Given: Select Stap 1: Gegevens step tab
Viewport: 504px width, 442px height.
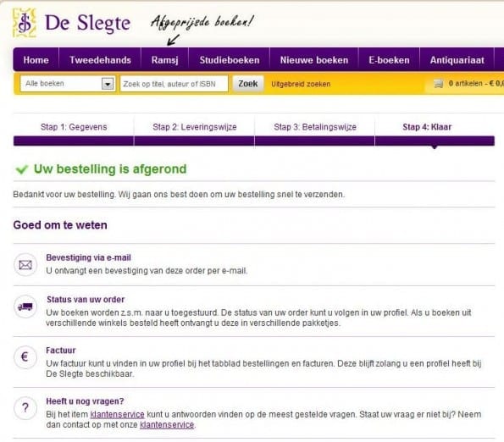Looking at the screenshot, I should click(x=74, y=127).
